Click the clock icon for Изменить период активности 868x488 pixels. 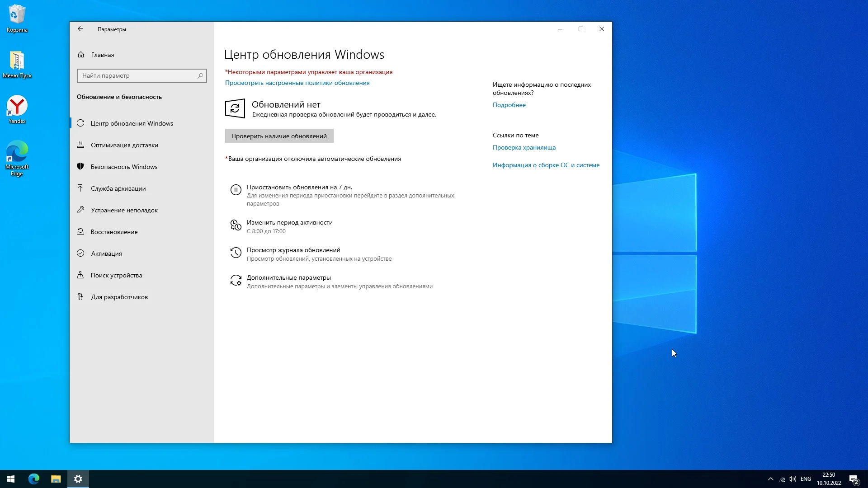tap(236, 225)
